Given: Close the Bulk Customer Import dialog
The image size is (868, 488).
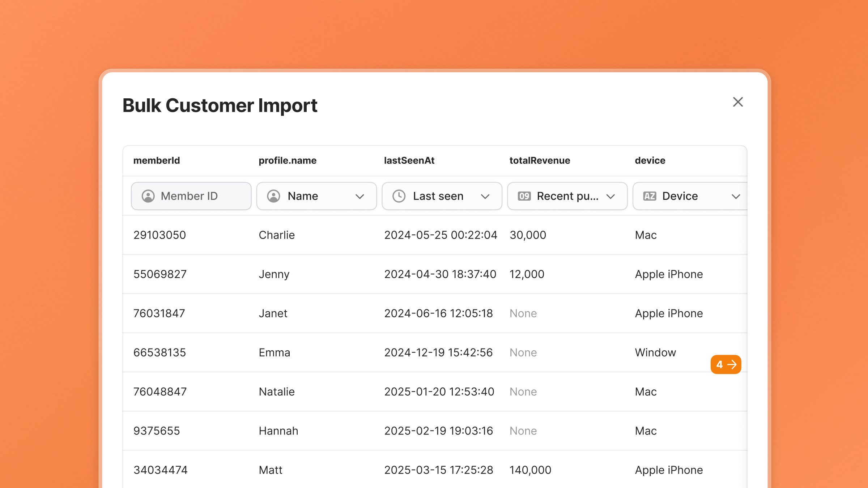Looking at the screenshot, I should pyautogui.click(x=738, y=102).
